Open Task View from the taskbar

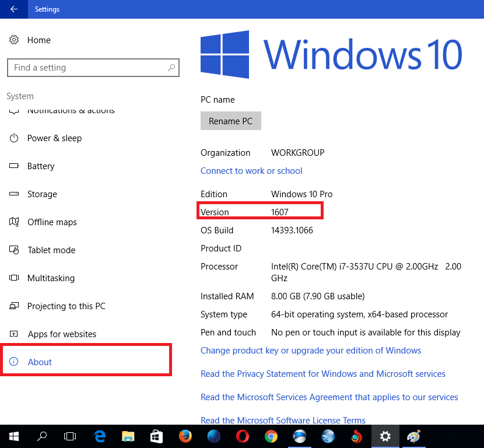coord(70,436)
